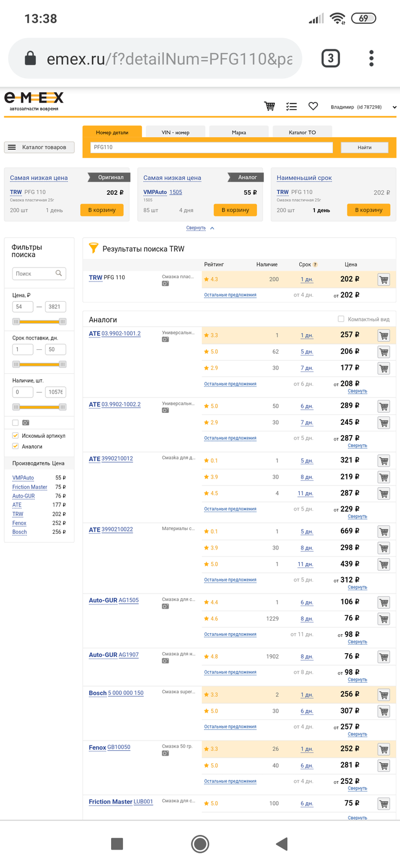Add Friction Master LUB001 at 75 ₽ to cart
The height and width of the screenshot is (868, 400).
click(x=384, y=804)
